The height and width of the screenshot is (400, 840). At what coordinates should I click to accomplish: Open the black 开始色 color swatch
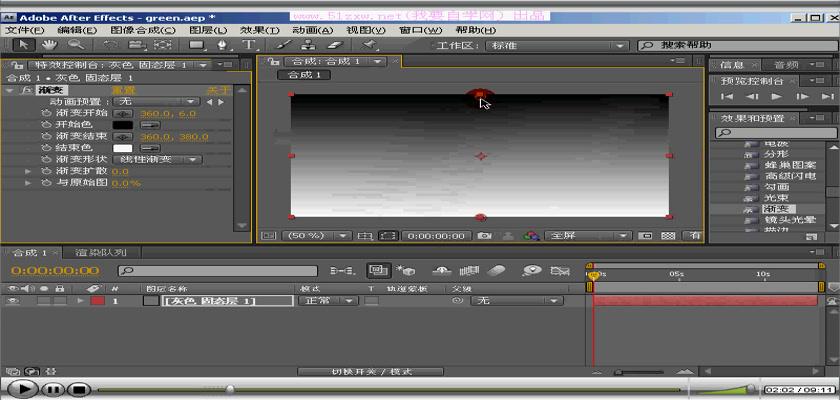[x=123, y=124]
